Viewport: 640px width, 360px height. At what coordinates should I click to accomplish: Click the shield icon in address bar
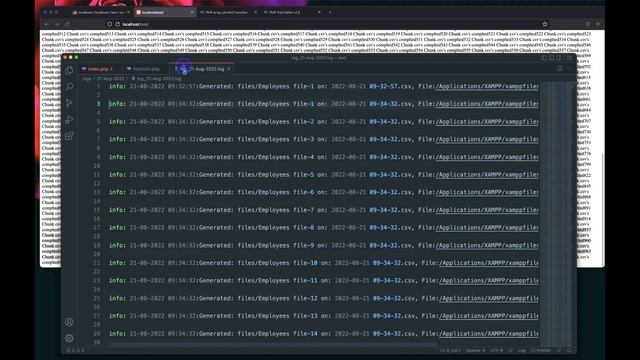[x=109, y=24]
